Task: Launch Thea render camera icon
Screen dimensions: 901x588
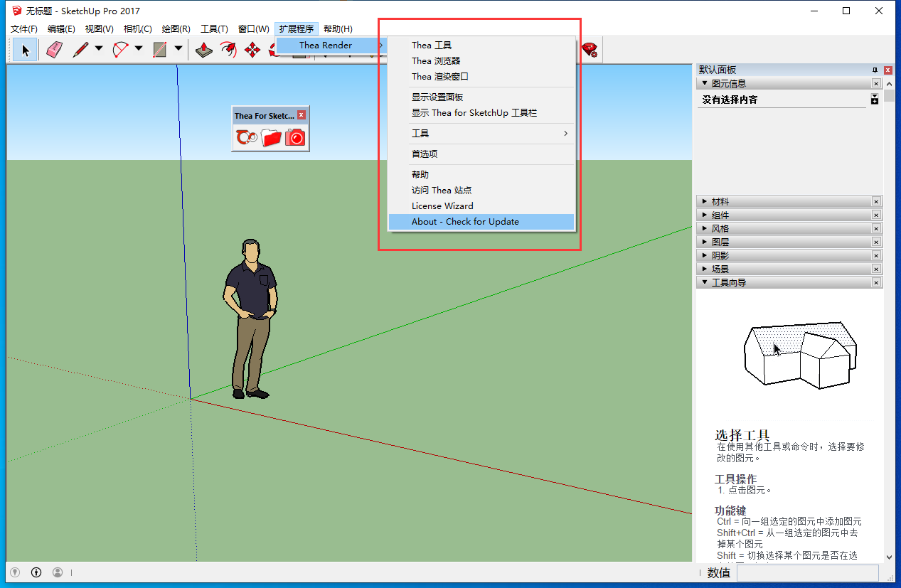Action: pyautogui.click(x=295, y=137)
